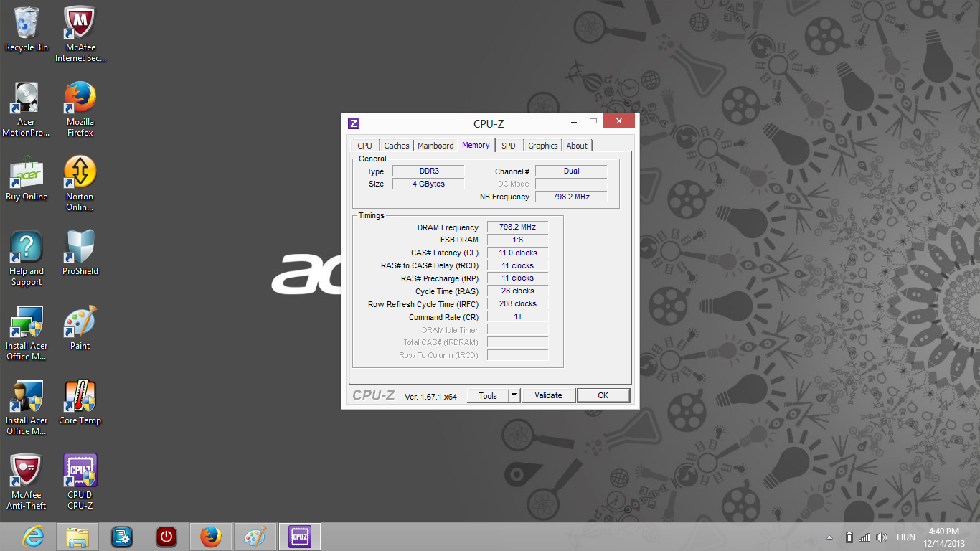Select the Mozilla Firefox desktop icon
Image resolution: width=980 pixels, height=551 pixels.
80,104
